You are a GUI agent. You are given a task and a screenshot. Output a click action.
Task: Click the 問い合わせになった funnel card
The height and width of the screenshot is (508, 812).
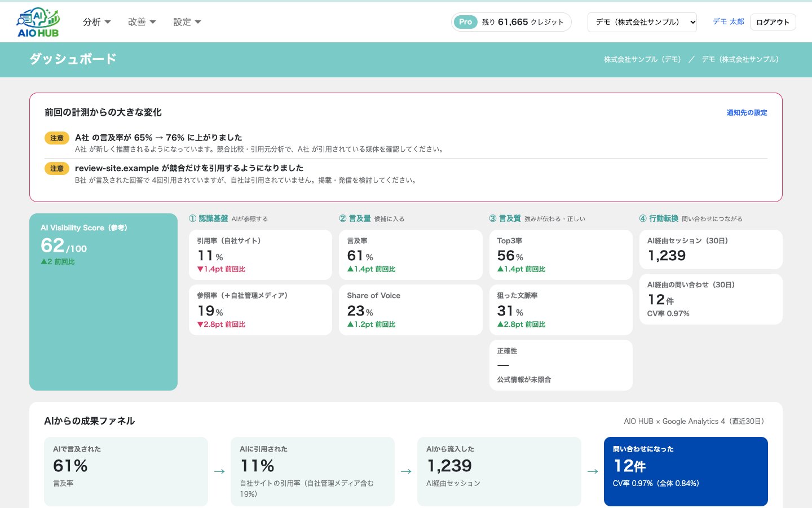click(x=686, y=471)
